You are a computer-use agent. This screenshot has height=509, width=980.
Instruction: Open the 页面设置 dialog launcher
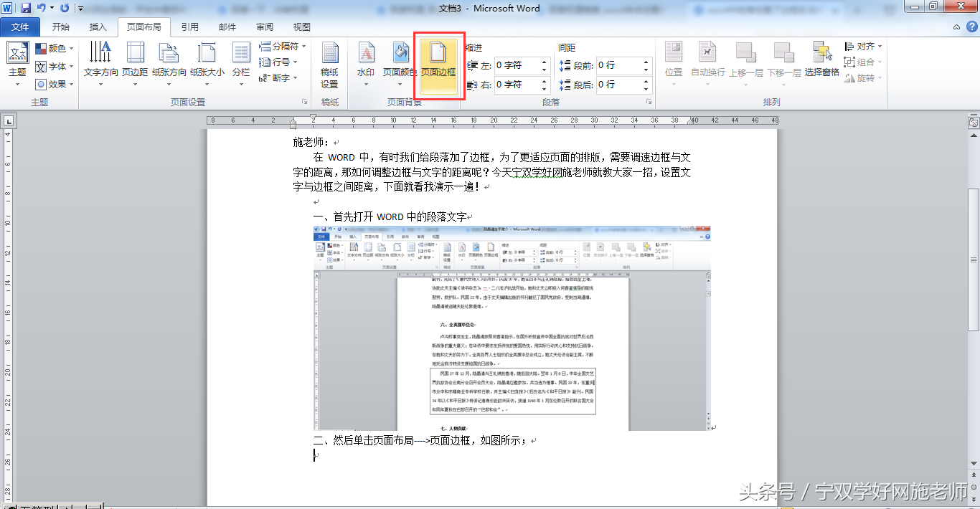pyautogui.click(x=304, y=103)
